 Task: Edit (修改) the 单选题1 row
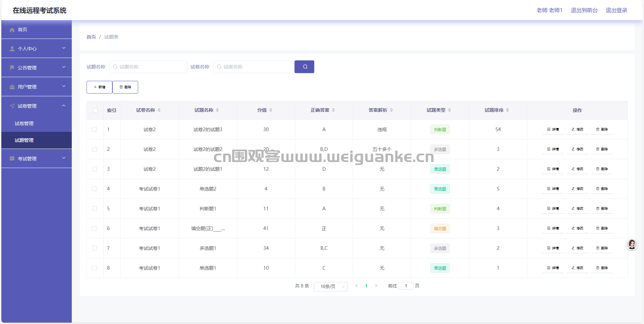(577, 268)
